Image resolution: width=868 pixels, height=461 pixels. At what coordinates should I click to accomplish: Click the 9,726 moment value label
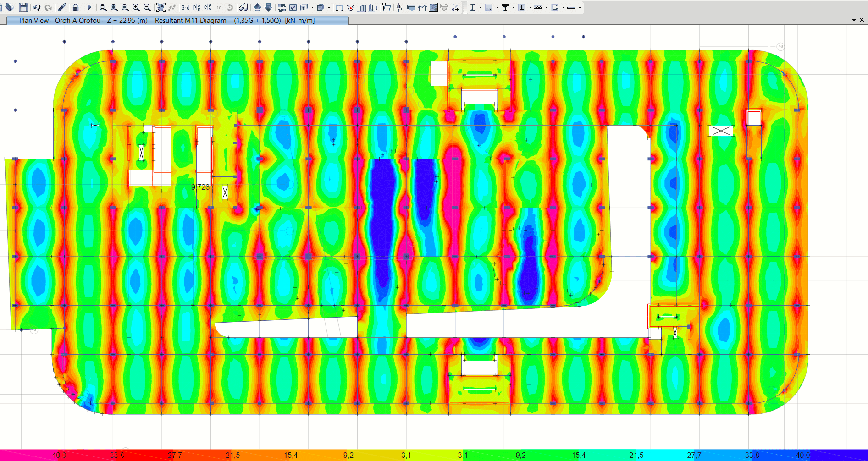pos(200,187)
